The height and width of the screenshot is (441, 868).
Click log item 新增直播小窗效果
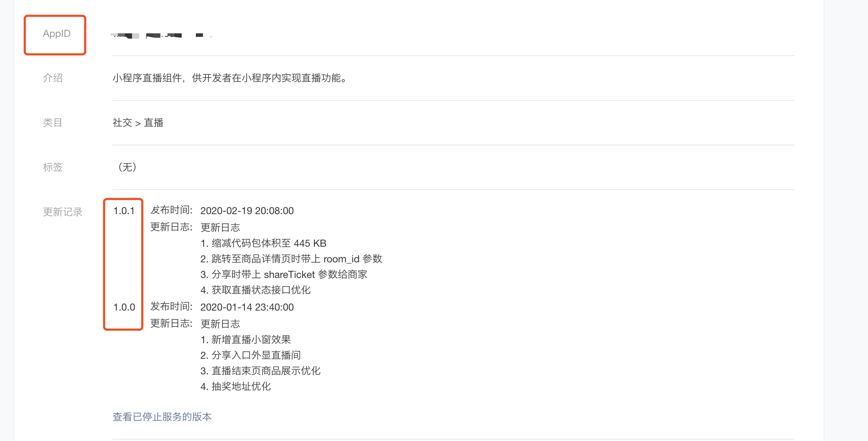246,340
